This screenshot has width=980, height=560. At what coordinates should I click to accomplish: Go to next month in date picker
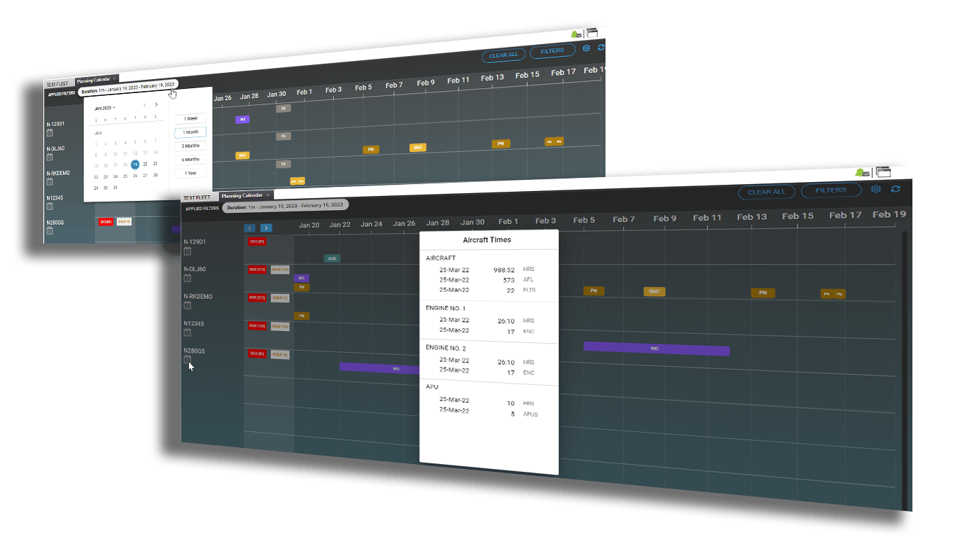tap(156, 105)
